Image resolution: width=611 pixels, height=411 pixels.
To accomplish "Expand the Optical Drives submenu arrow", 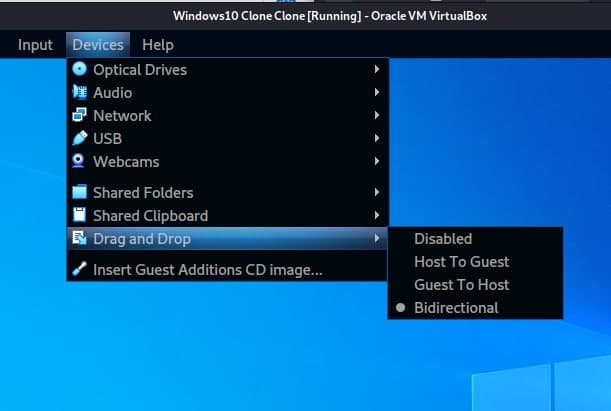I will pos(376,70).
